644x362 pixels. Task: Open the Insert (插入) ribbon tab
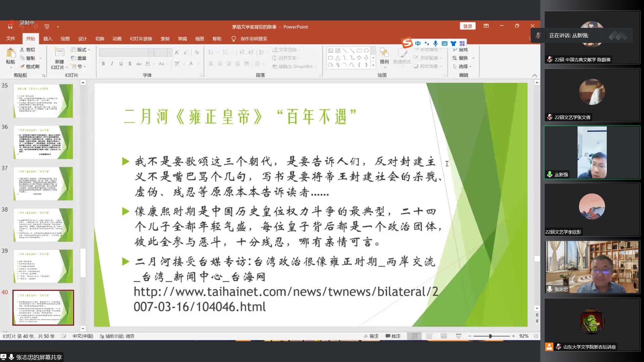(x=48, y=39)
